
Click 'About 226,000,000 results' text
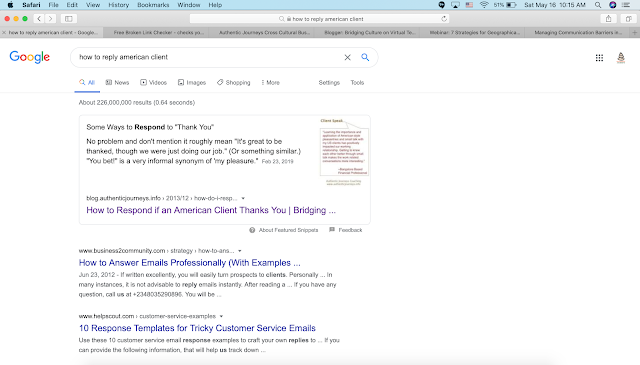(x=137, y=102)
